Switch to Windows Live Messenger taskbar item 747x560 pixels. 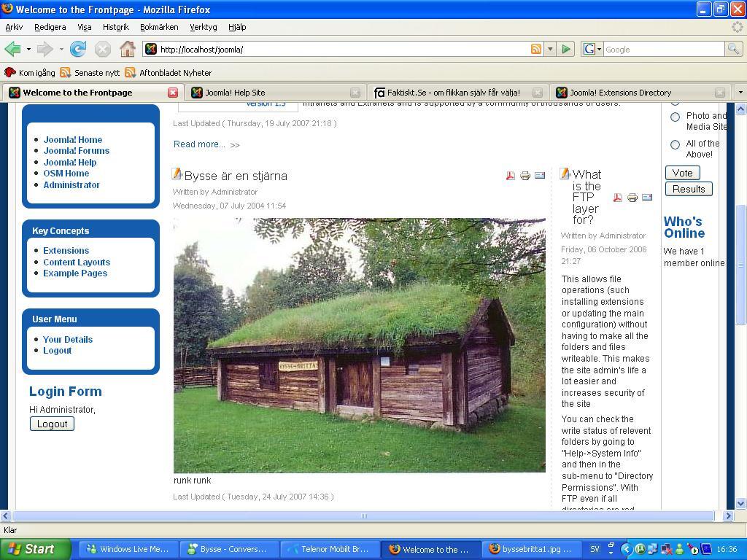point(128,549)
